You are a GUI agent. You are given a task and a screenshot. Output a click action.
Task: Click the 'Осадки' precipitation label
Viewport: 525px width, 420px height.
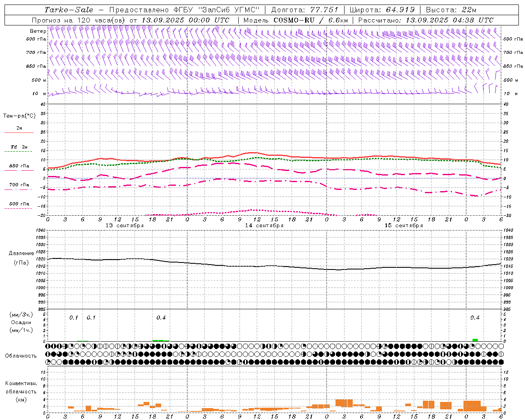tap(21, 322)
